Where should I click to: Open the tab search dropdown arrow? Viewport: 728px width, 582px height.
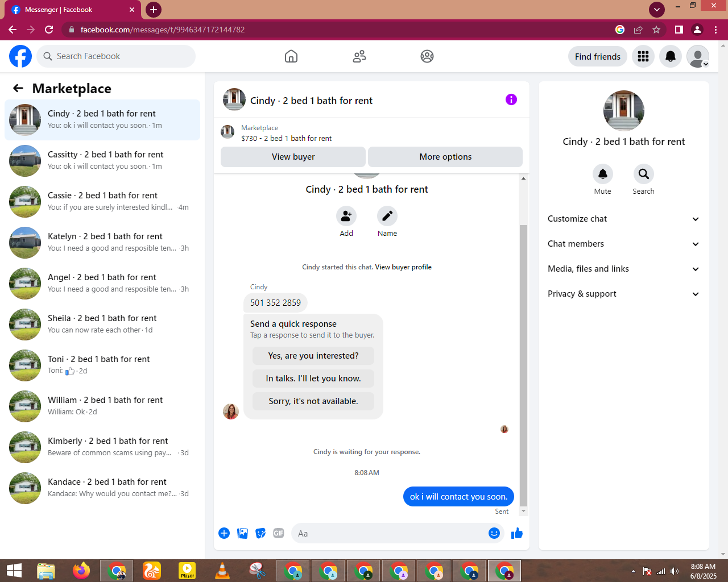click(657, 9)
